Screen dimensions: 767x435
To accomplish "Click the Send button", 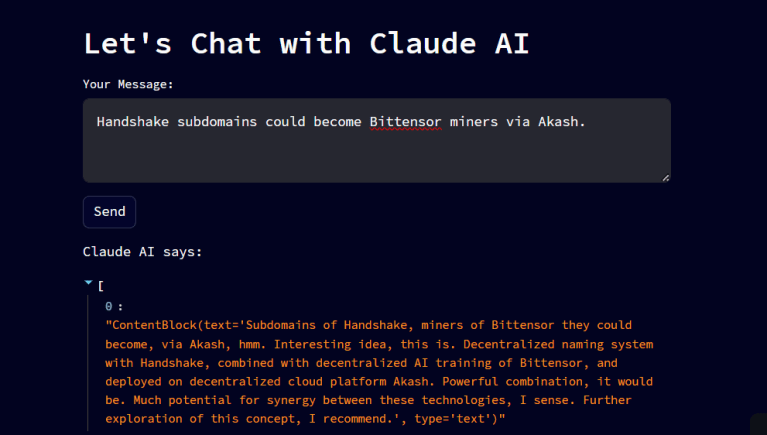I will click(x=109, y=211).
